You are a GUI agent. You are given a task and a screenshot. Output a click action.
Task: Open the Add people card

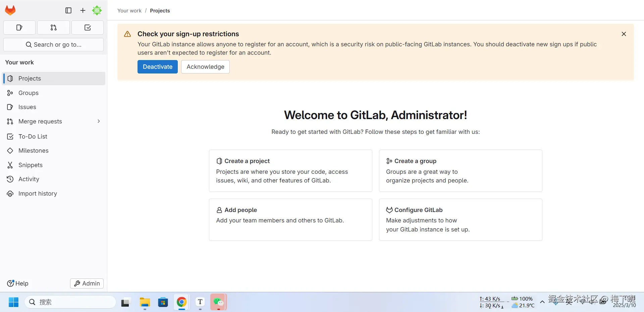pyautogui.click(x=290, y=220)
